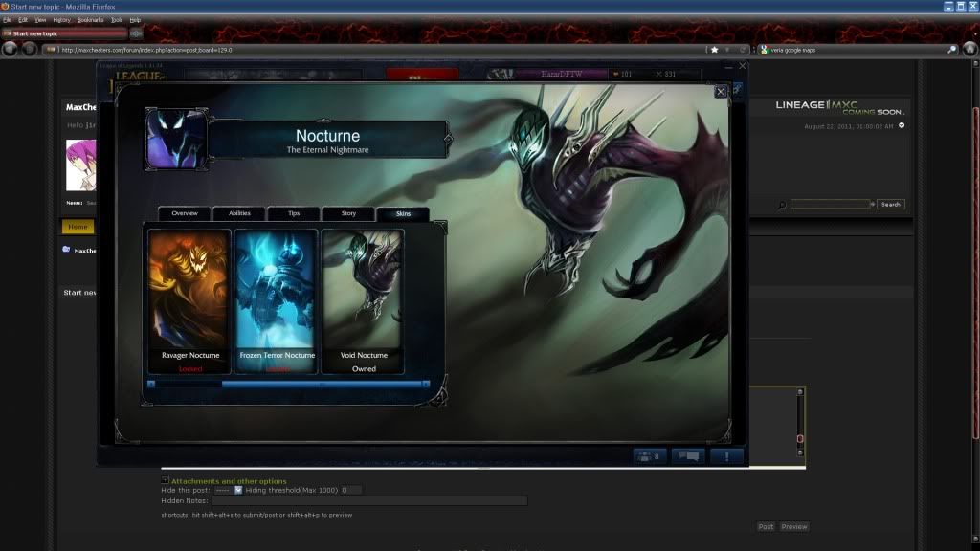Click the Hidden Notes input field
The image size is (980, 551).
pos(369,500)
